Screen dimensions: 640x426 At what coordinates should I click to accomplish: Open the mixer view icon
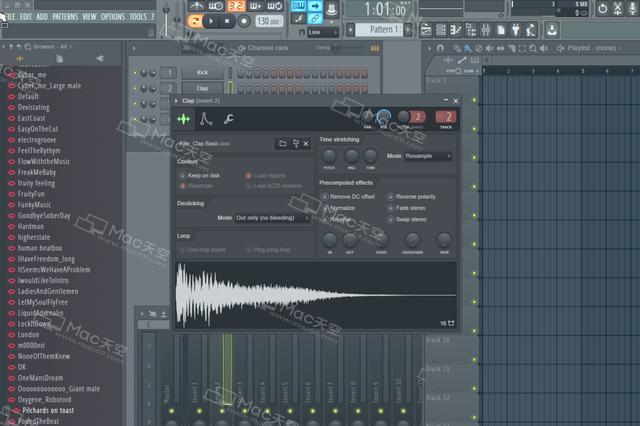(486, 30)
